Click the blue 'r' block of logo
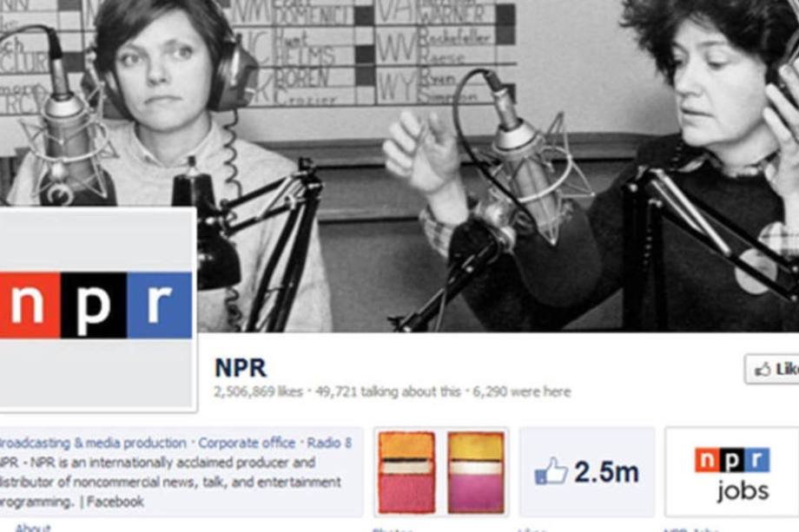 click(x=160, y=305)
